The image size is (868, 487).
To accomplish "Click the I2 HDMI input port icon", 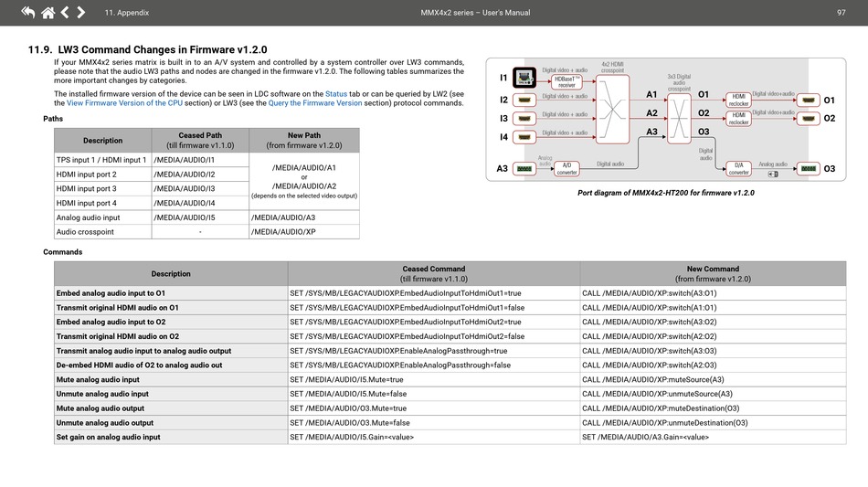I will (x=524, y=100).
